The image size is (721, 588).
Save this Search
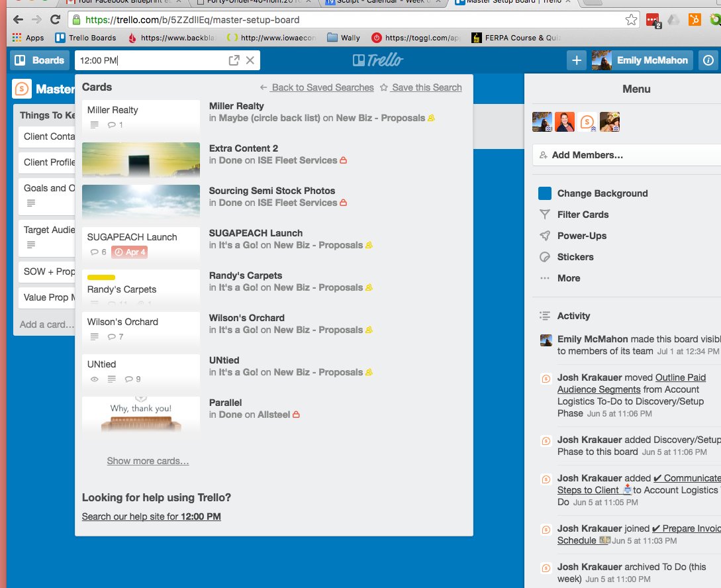click(421, 87)
